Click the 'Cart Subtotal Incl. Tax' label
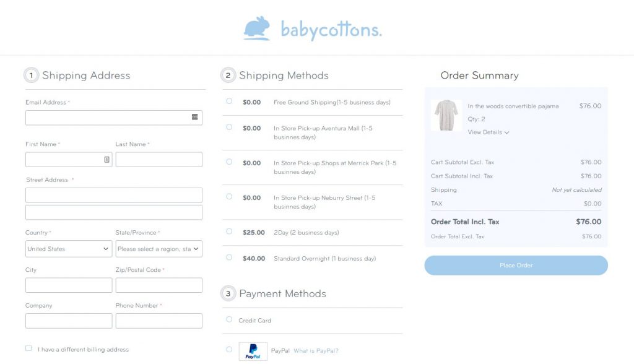The width and height of the screenshot is (634, 364). click(x=462, y=176)
